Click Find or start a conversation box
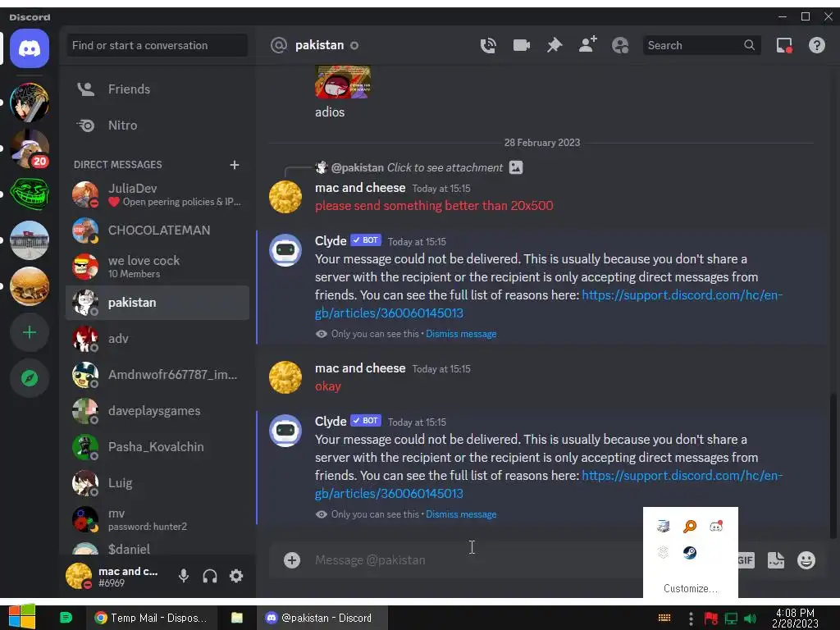The height and width of the screenshot is (630, 840). pos(157,46)
